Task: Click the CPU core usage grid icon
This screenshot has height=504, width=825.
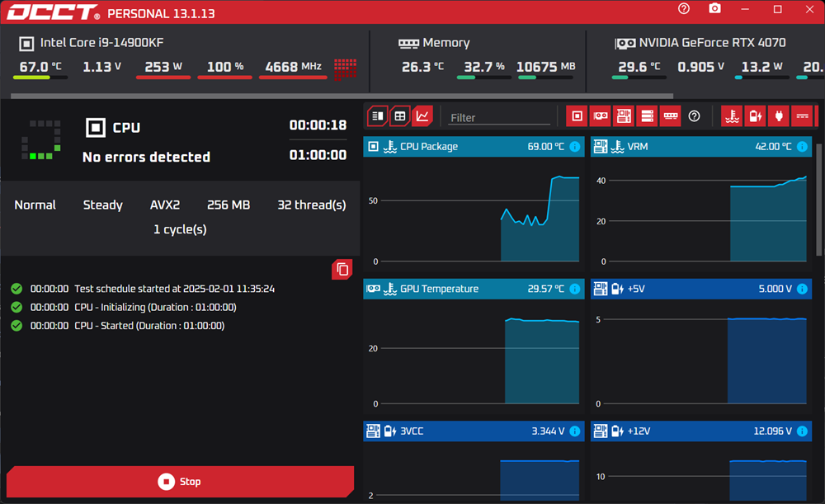Action: (x=345, y=69)
